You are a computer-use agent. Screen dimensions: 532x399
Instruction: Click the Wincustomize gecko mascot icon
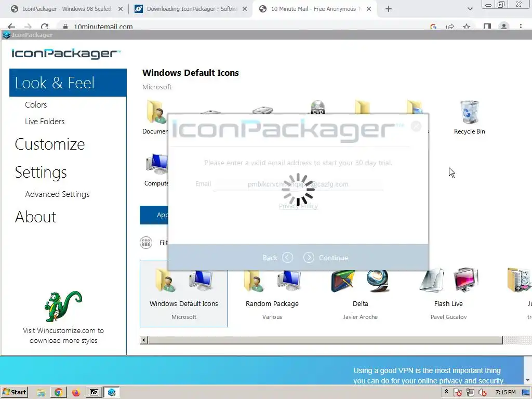[x=63, y=306]
